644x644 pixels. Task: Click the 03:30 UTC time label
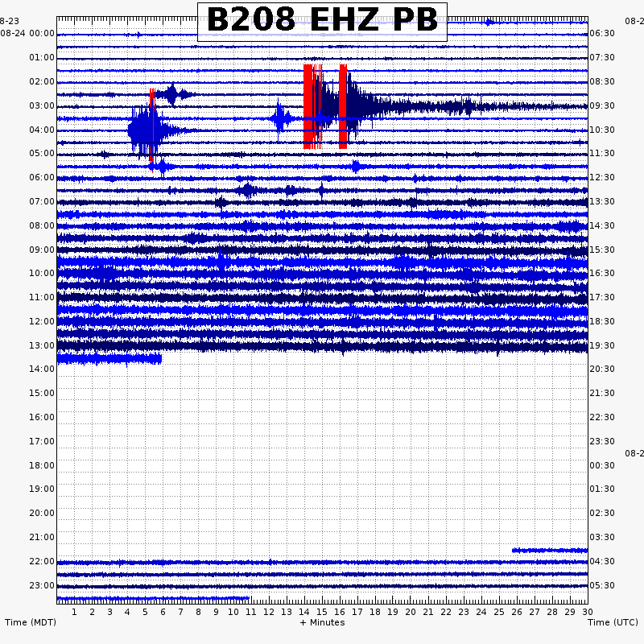coord(602,537)
